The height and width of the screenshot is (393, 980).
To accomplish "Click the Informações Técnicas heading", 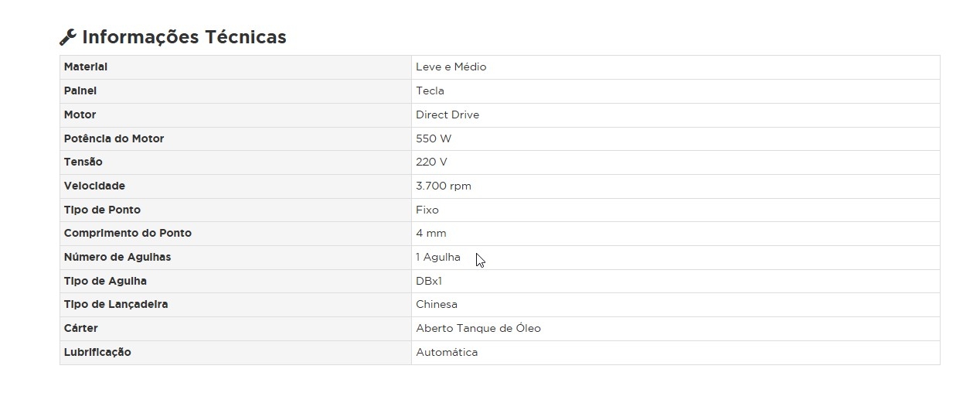I will click(184, 36).
